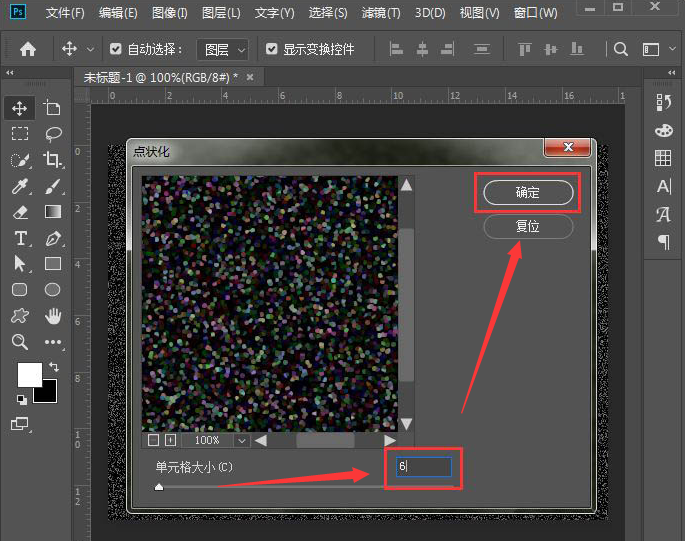Select the Crop tool
Viewport: 685px width, 541px height.
click(53, 160)
